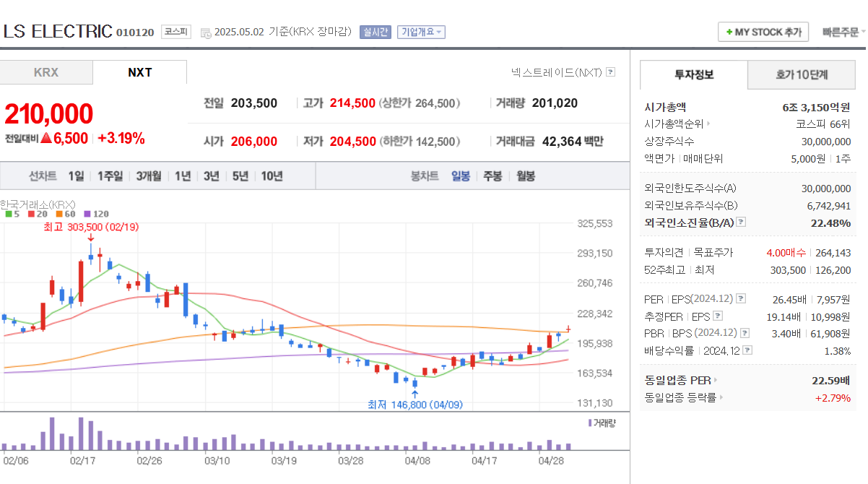Click the 추정PER EPS help icon

pyautogui.click(x=717, y=316)
